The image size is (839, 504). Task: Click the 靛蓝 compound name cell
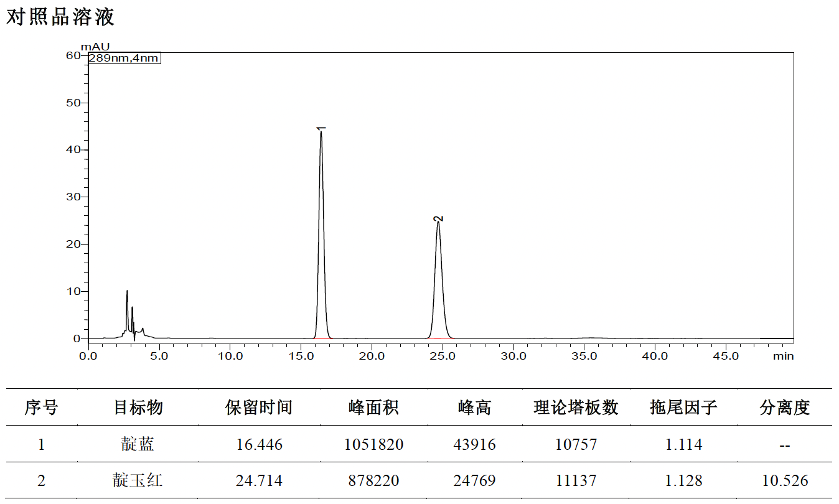138,444
